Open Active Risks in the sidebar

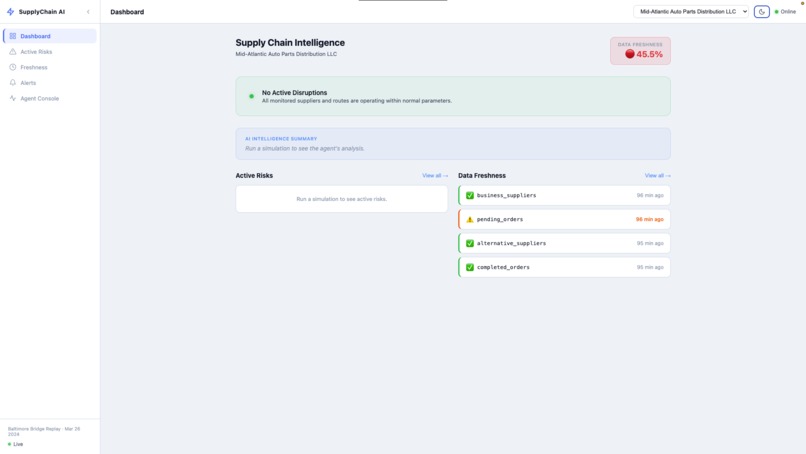click(50, 52)
